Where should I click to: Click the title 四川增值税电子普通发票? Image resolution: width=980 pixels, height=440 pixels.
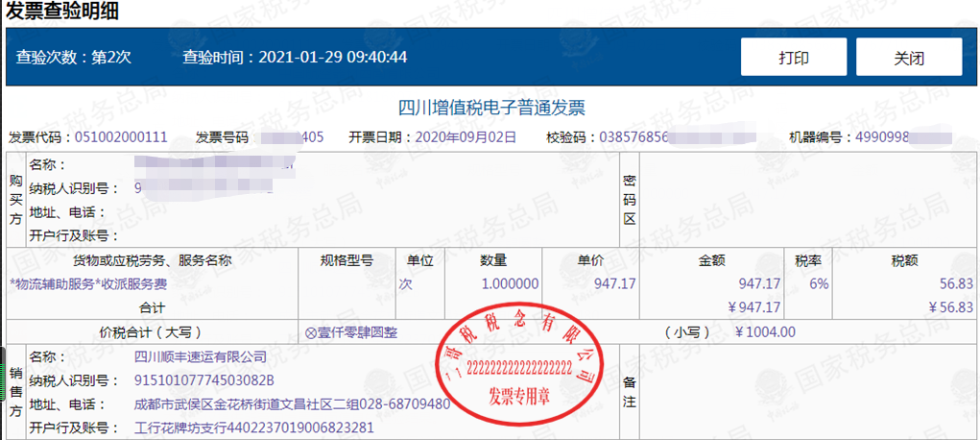(491, 108)
